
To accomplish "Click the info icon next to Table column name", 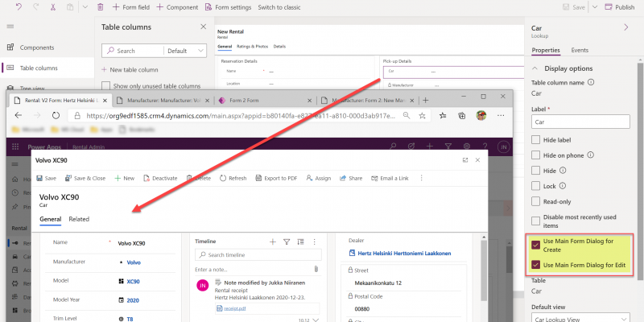I will click(591, 82).
